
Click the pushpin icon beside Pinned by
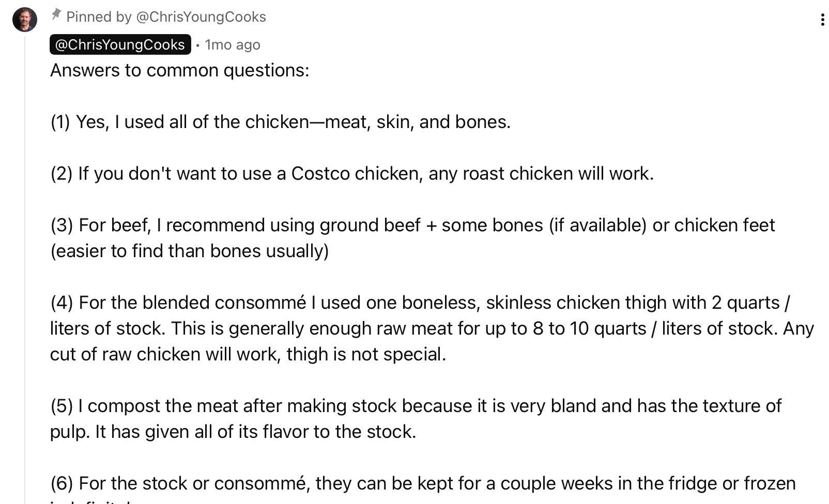[56, 15]
